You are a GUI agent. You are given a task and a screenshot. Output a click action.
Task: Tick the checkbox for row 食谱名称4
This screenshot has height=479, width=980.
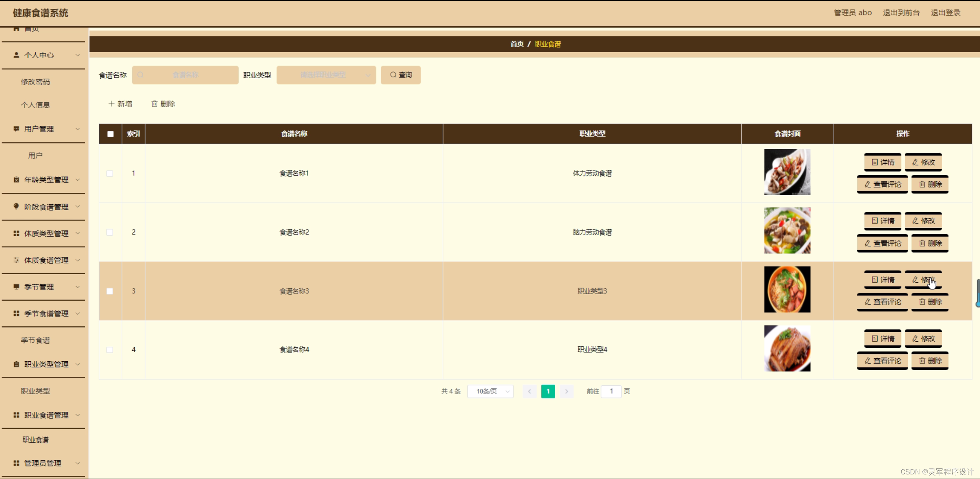pos(110,350)
